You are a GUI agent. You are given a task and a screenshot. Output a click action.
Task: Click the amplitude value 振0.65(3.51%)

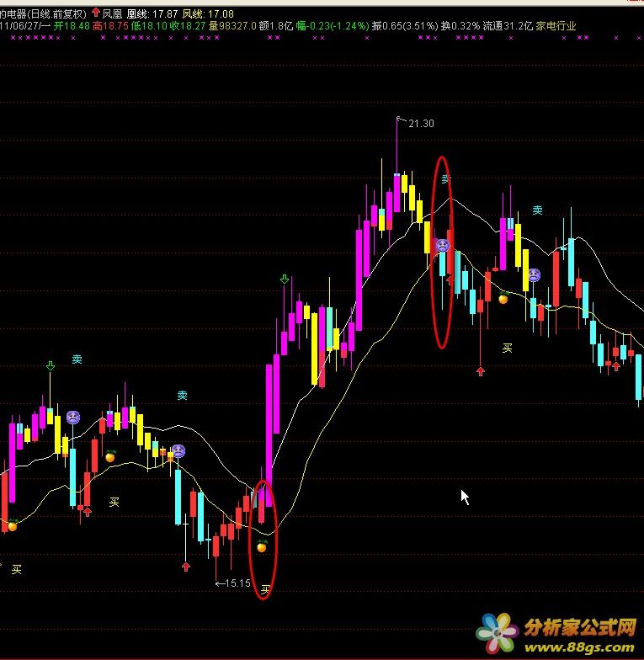[x=405, y=26]
